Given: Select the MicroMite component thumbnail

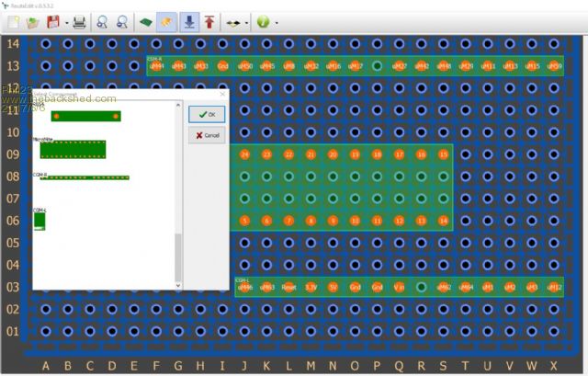Looking at the screenshot, I should (x=73, y=149).
